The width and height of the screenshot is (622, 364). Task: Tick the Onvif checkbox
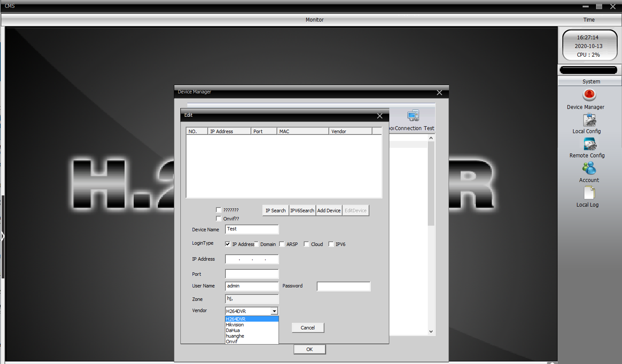tap(219, 219)
